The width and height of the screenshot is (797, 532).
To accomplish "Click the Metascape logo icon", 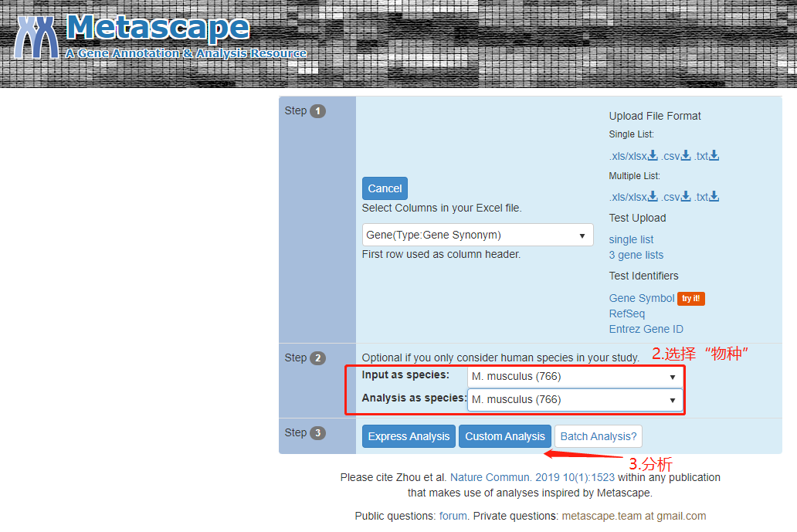I will (36, 36).
